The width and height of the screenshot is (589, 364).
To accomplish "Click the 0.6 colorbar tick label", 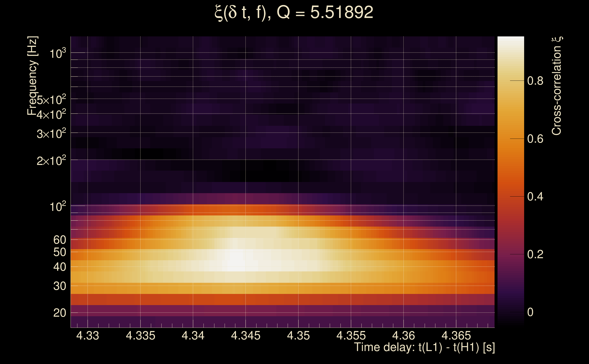I will coord(535,139).
